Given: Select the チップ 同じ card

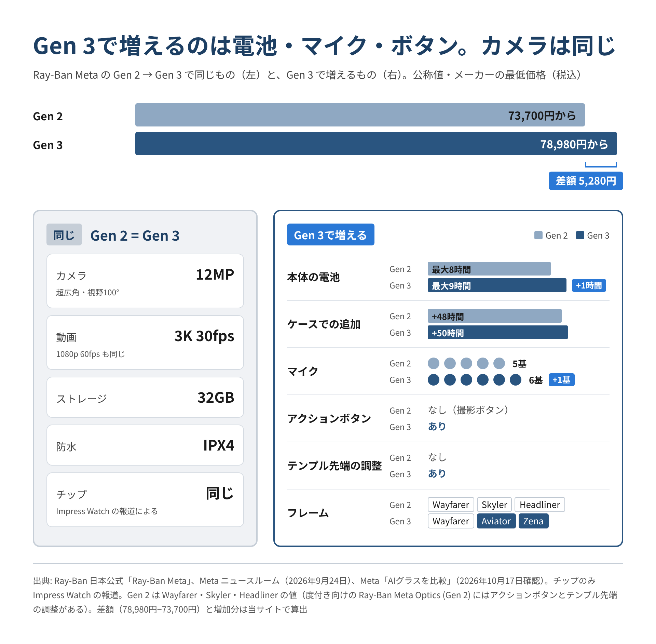Looking at the screenshot, I should [145, 500].
